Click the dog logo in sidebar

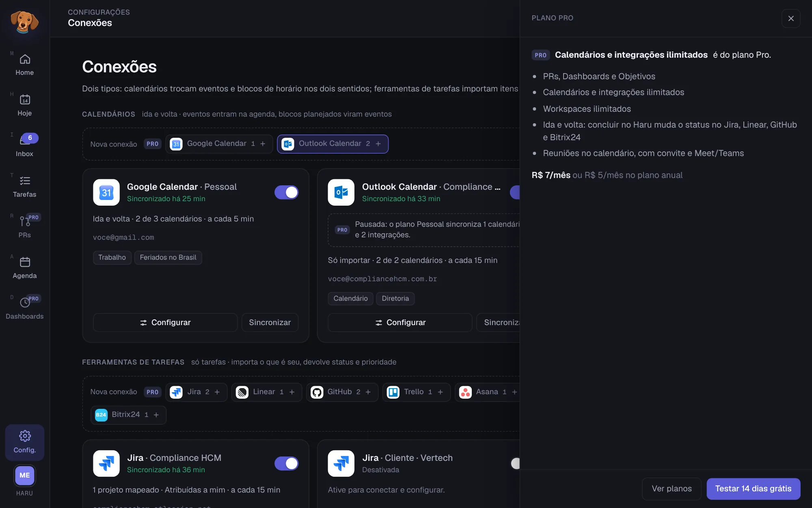(24, 21)
